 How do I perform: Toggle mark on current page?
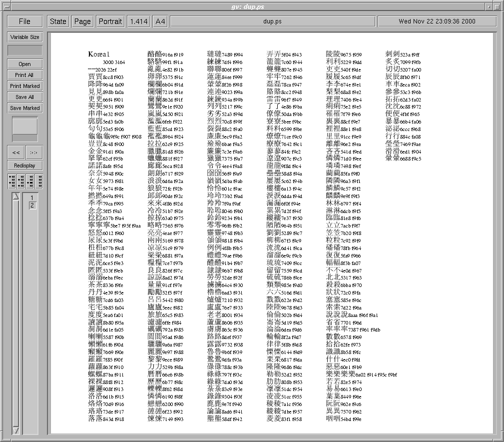29,181
